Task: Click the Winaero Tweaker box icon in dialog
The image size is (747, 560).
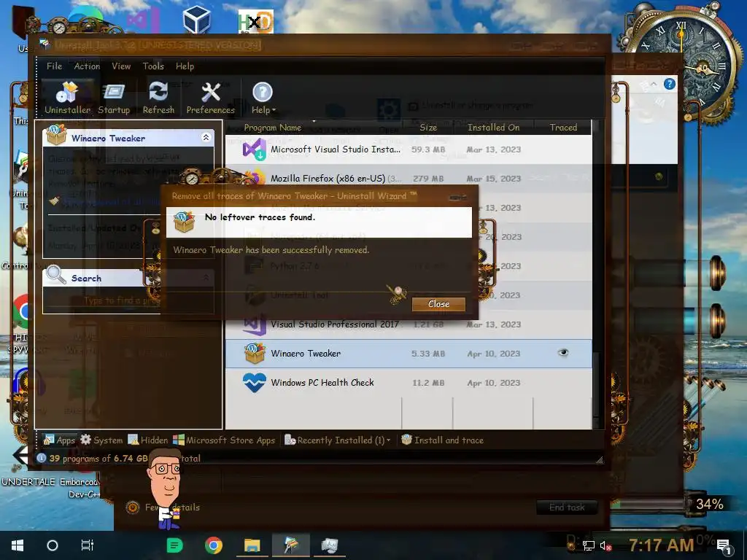Action: click(x=185, y=222)
